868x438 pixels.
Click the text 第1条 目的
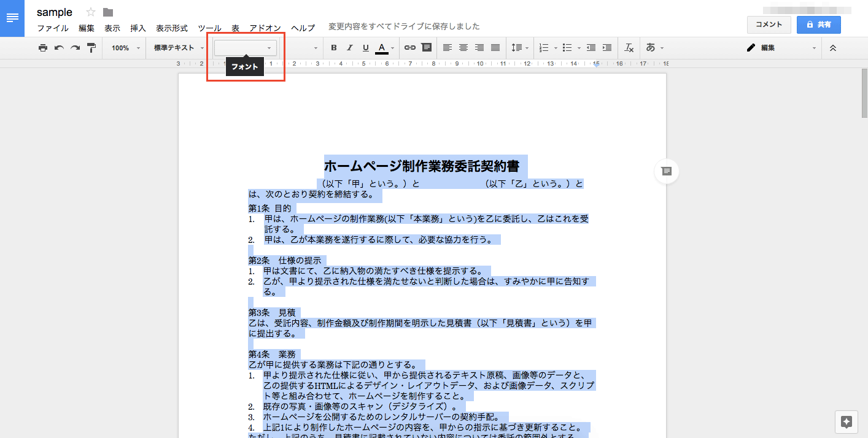pos(269,208)
